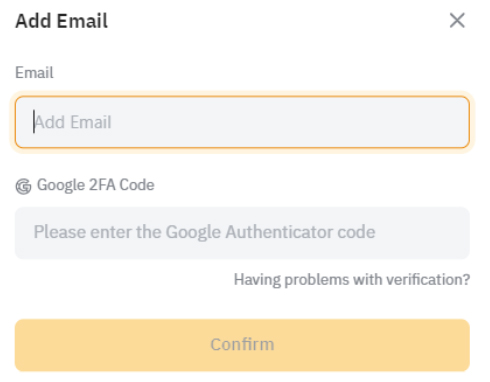Click the Add Email placeholder text

[x=73, y=122]
